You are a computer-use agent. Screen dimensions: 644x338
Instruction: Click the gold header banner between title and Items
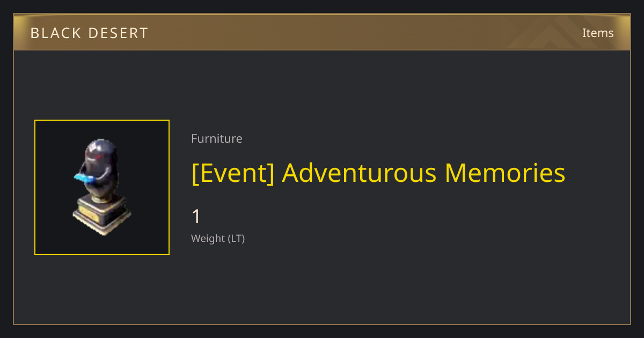tap(365, 33)
